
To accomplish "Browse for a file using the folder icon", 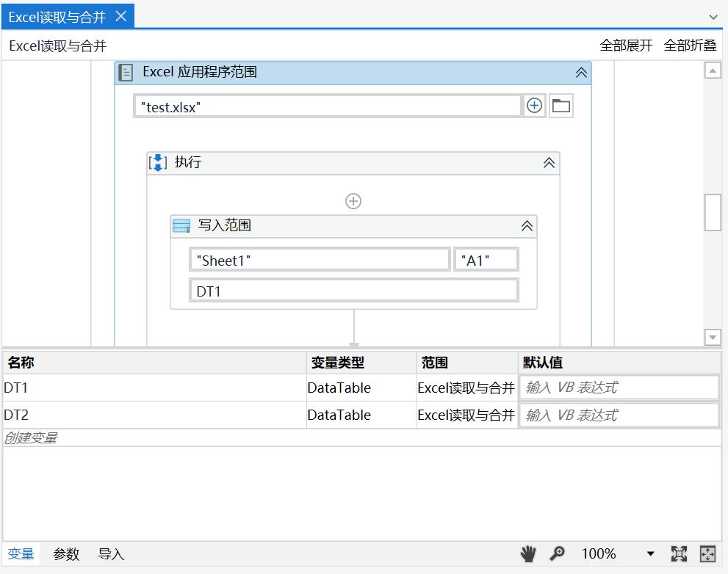I will click(x=559, y=105).
